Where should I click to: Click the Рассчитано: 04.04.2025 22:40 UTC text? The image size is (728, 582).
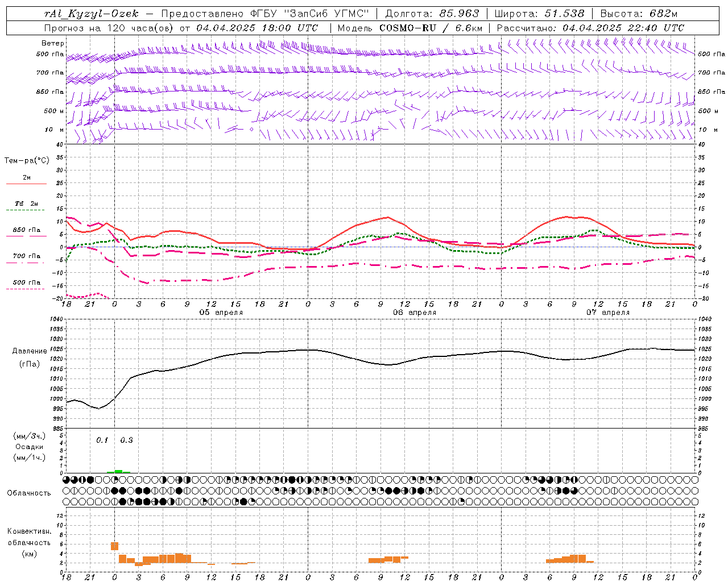pos(590,28)
